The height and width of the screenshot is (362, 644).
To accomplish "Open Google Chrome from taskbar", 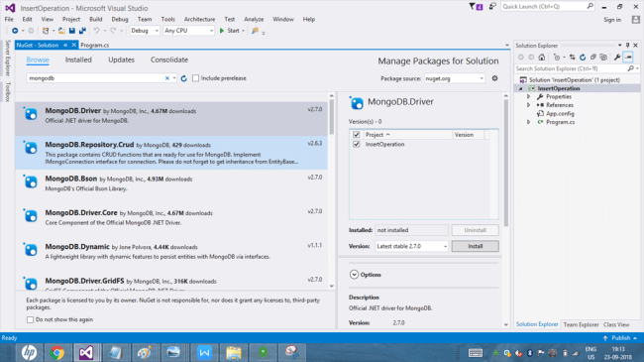I will (57, 352).
